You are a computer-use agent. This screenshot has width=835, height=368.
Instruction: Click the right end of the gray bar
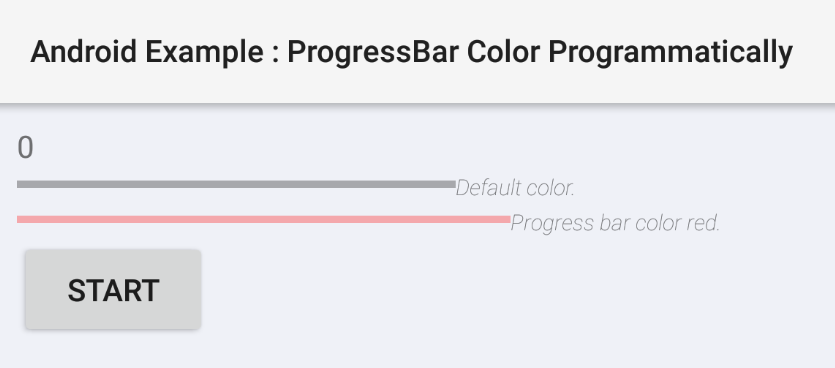pyautogui.click(x=452, y=184)
